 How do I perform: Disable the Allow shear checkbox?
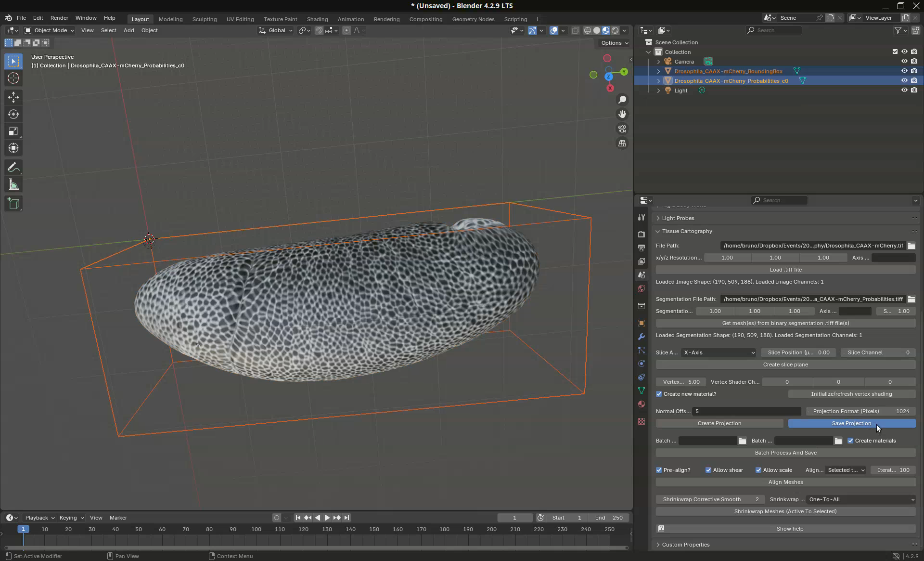pos(708,470)
